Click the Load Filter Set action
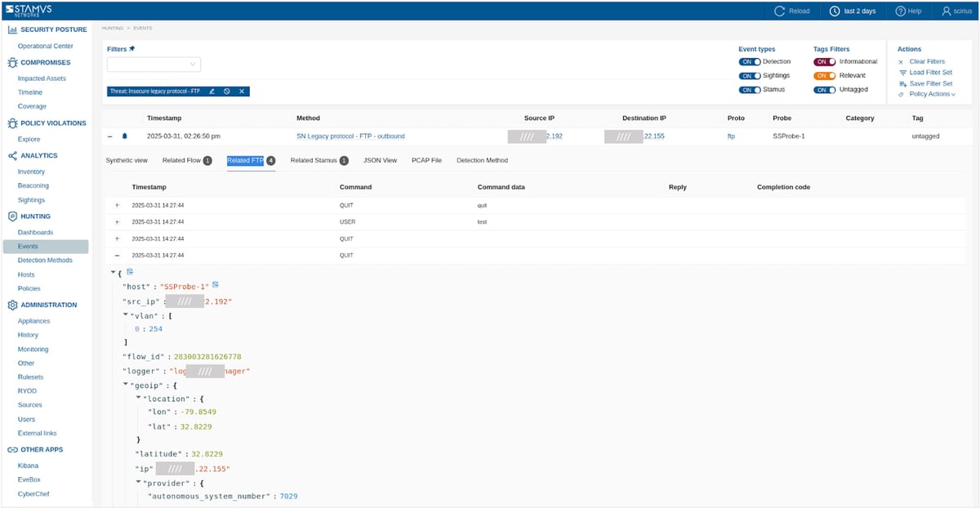Viewport: 980px width, 508px height. 931,73
